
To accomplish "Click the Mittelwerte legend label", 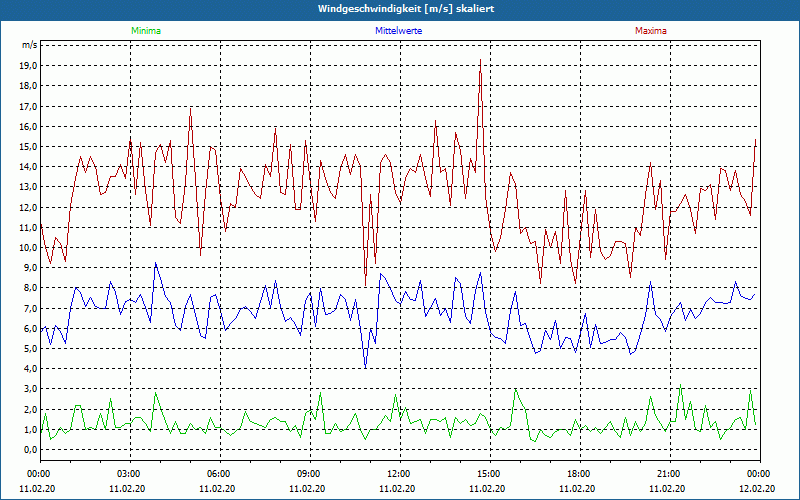I will pos(398,31).
